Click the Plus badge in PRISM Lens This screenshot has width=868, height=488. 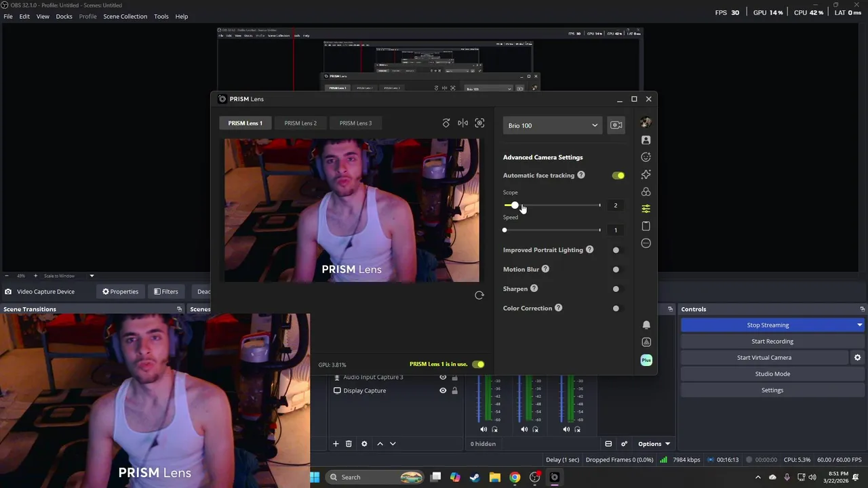646,360
